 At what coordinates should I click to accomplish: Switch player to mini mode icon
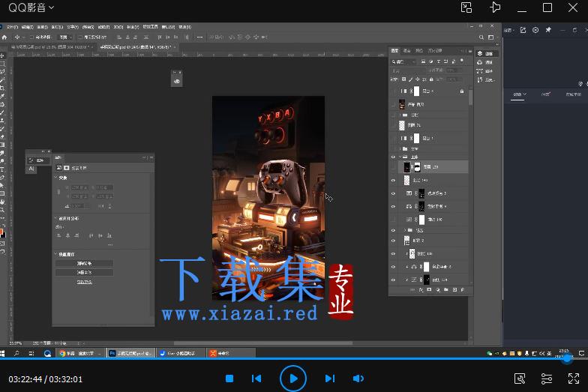pos(466,7)
